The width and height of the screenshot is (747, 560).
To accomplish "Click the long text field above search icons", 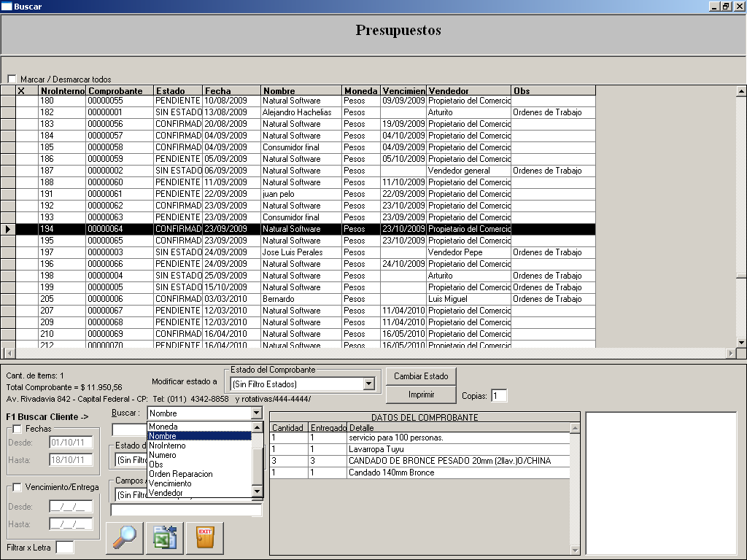I will click(x=186, y=510).
